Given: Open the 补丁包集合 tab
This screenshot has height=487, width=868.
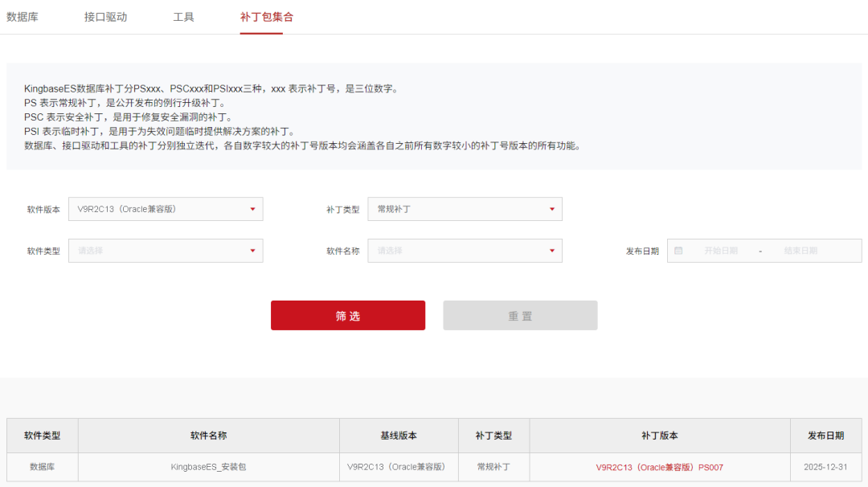Looking at the screenshot, I should tap(266, 17).
